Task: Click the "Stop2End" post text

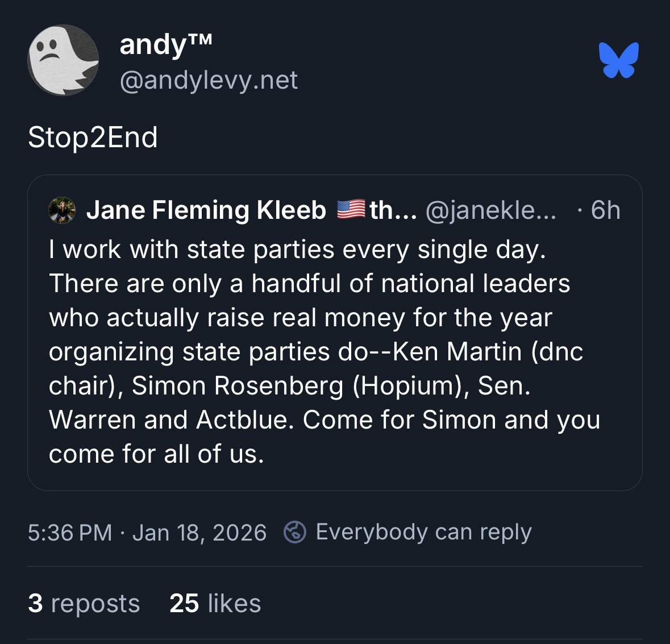Action: click(93, 138)
